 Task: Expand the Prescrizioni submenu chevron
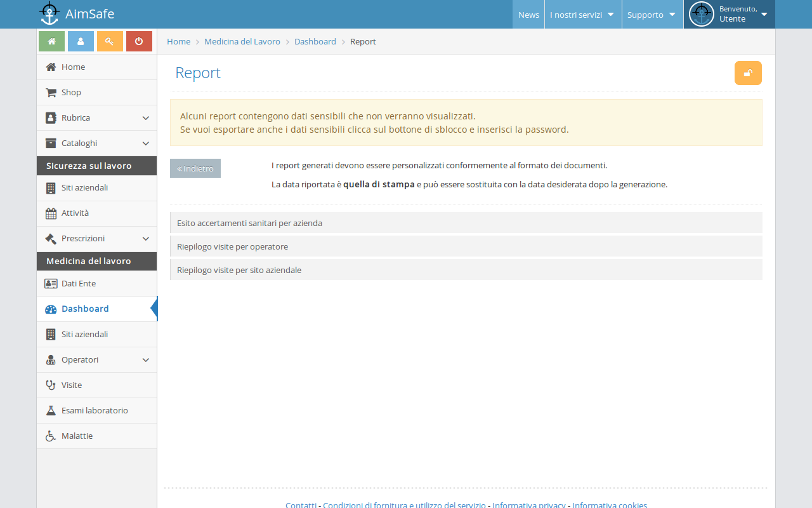click(145, 239)
